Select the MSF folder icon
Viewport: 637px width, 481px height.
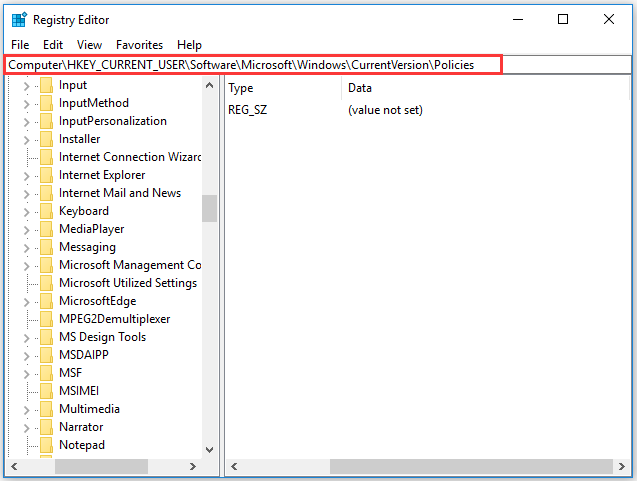46,373
